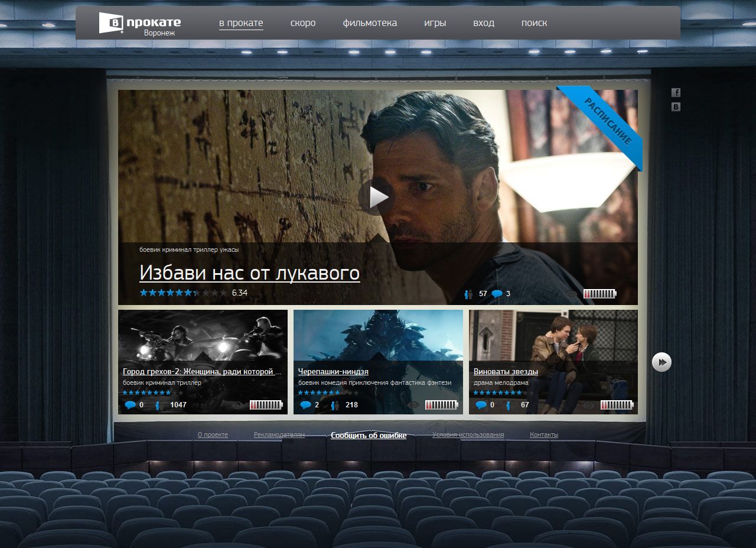Open the «Рекламодателям» footer link
Image resolution: width=756 pixels, height=548 pixels.
point(279,435)
